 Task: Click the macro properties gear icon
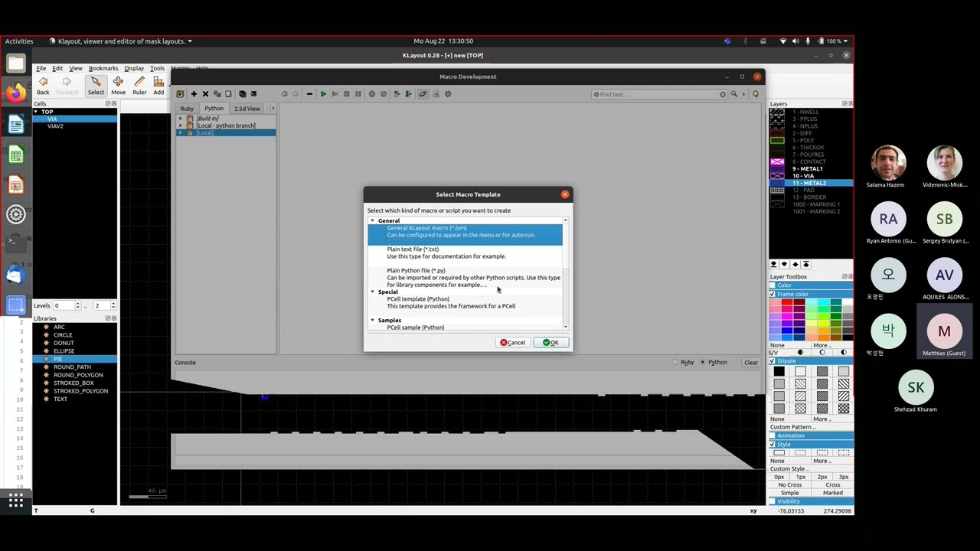coord(448,94)
